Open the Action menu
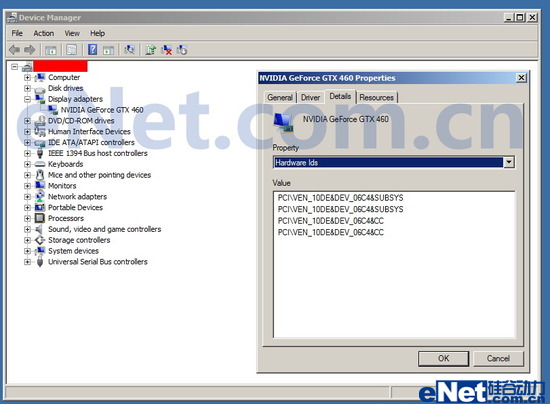 click(43, 33)
